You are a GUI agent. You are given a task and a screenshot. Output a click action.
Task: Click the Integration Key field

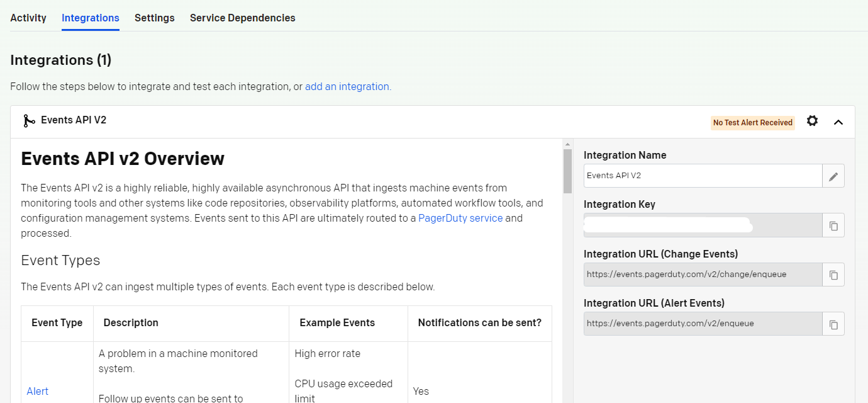703,225
